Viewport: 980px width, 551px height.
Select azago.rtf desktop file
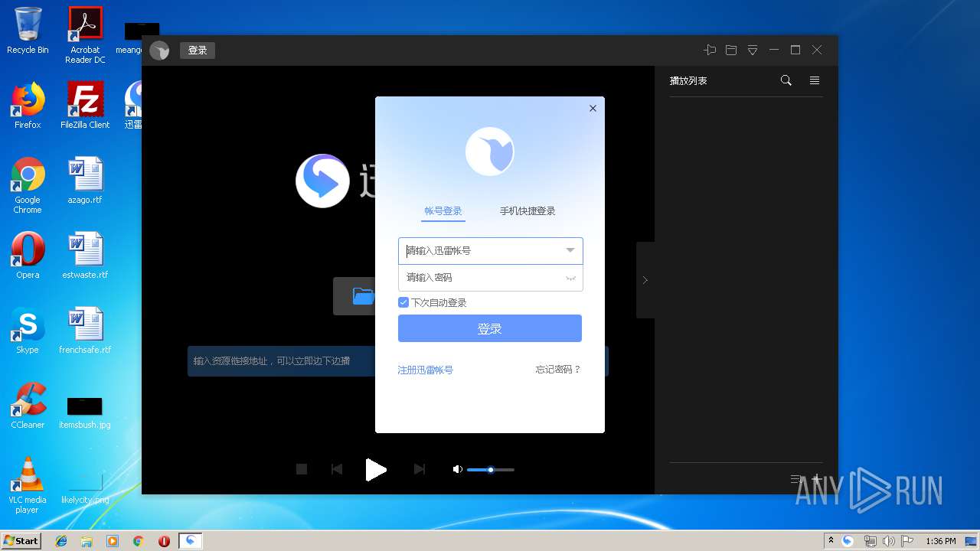(85, 181)
